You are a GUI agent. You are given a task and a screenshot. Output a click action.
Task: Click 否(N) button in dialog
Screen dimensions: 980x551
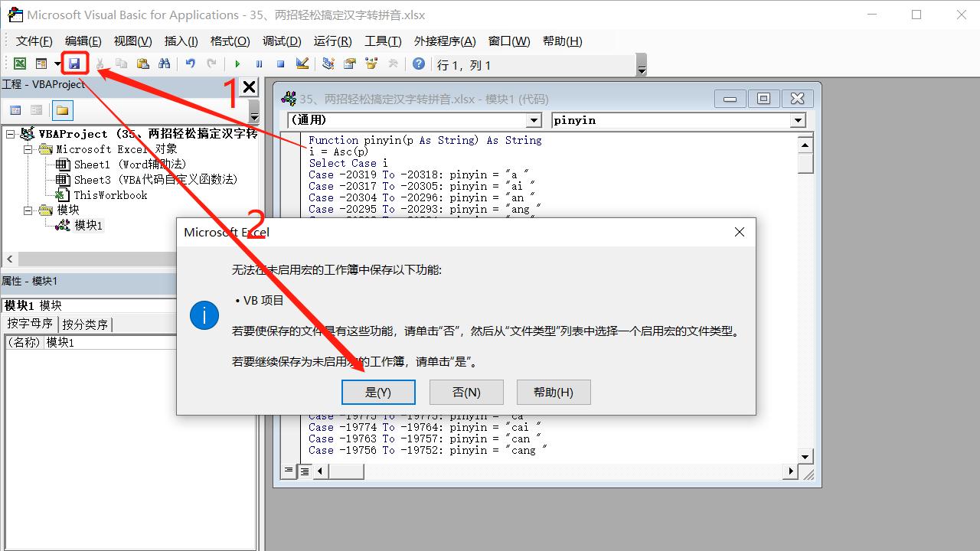click(x=466, y=392)
